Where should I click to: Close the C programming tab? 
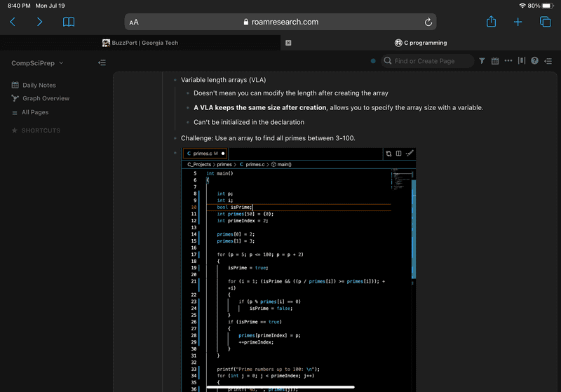coord(288,43)
